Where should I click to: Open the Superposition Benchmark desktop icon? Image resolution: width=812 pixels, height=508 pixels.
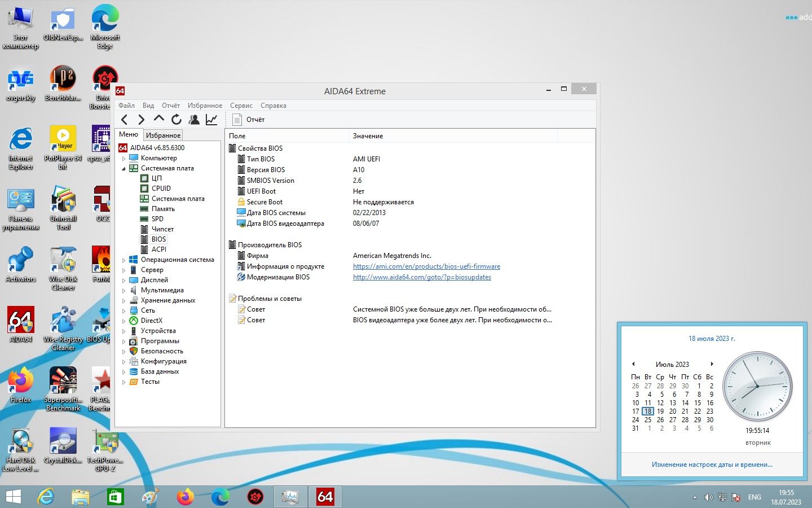click(x=63, y=389)
